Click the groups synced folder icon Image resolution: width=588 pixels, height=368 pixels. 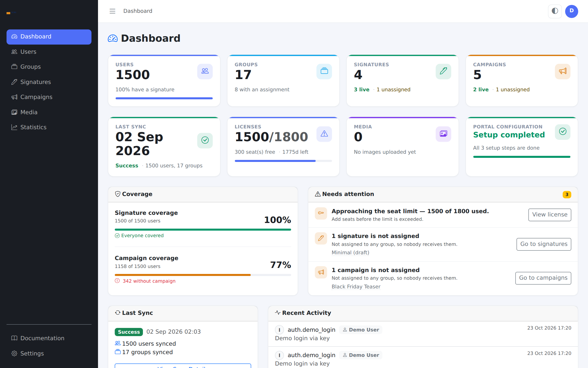(x=118, y=352)
